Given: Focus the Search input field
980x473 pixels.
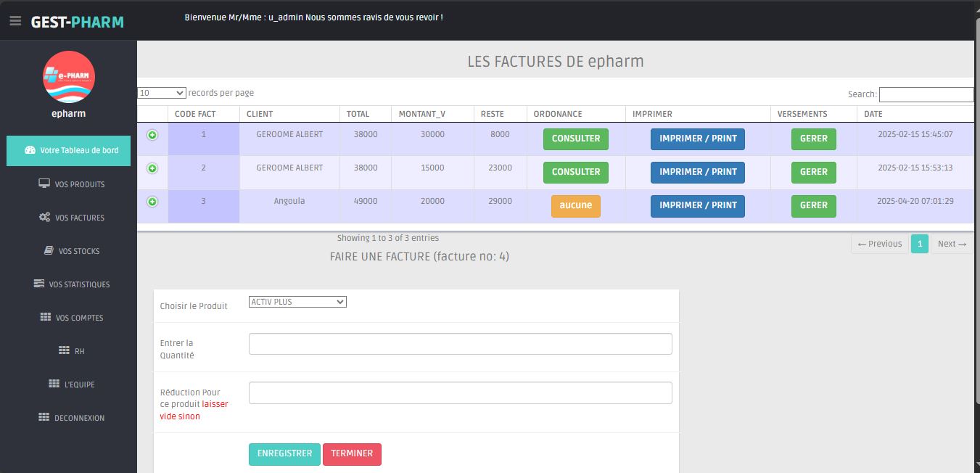Looking at the screenshot, I should point(926,94).
